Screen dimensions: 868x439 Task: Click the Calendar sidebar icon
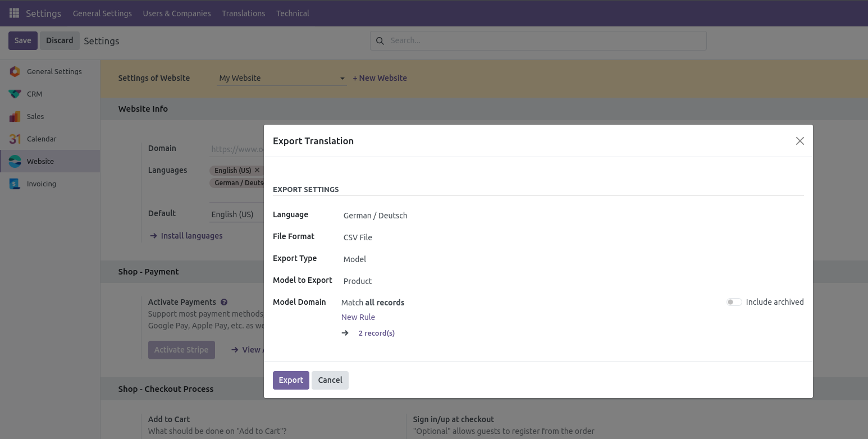coord(15,139)
